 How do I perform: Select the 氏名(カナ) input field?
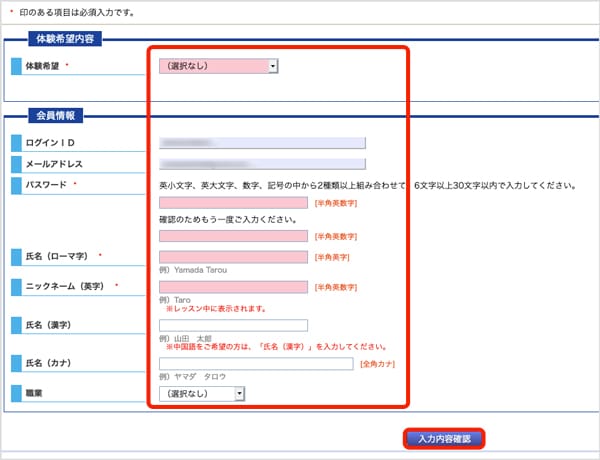point(256,363)
